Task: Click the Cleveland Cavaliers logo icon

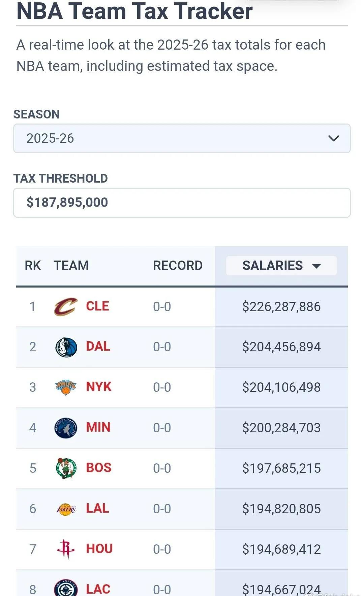Action: 66,306
